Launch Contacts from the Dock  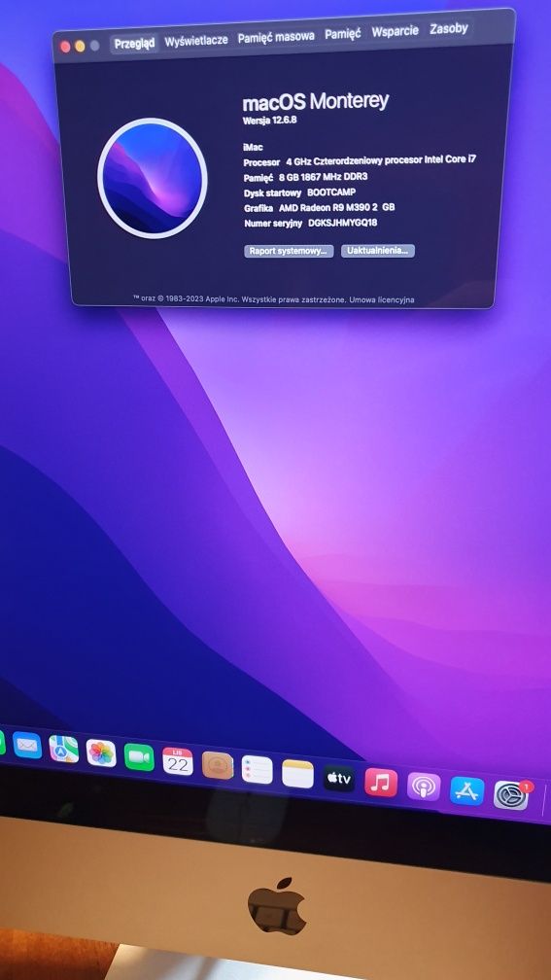point(218,766)
